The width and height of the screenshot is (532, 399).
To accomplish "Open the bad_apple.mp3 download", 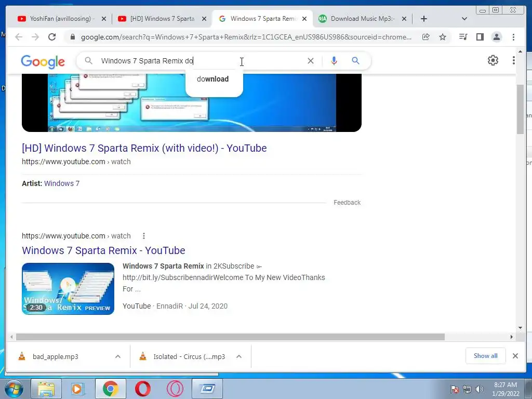I will (55, 356).
